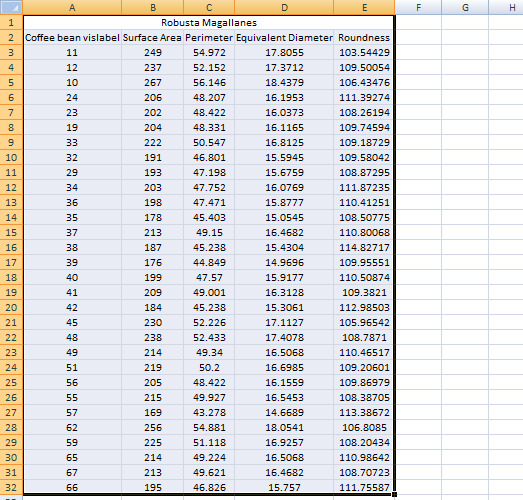
Task: Select row 15 header
Action: point(11,232)
